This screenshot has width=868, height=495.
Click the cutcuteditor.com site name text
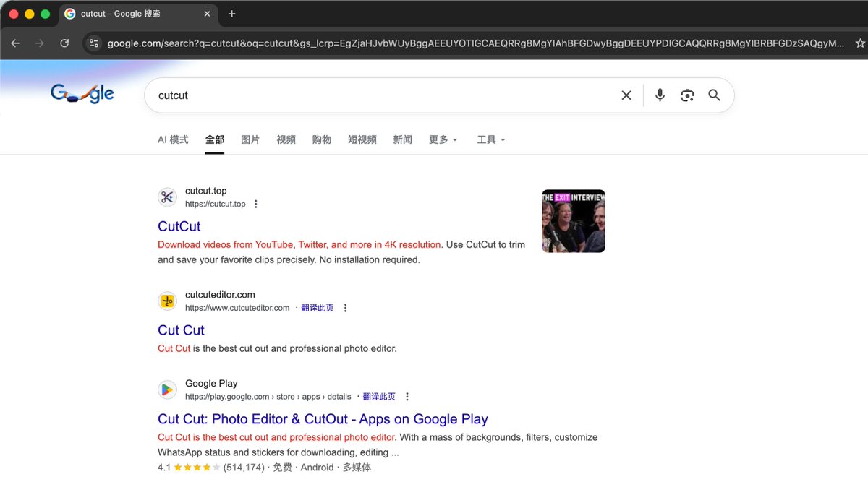pos(220,295)
